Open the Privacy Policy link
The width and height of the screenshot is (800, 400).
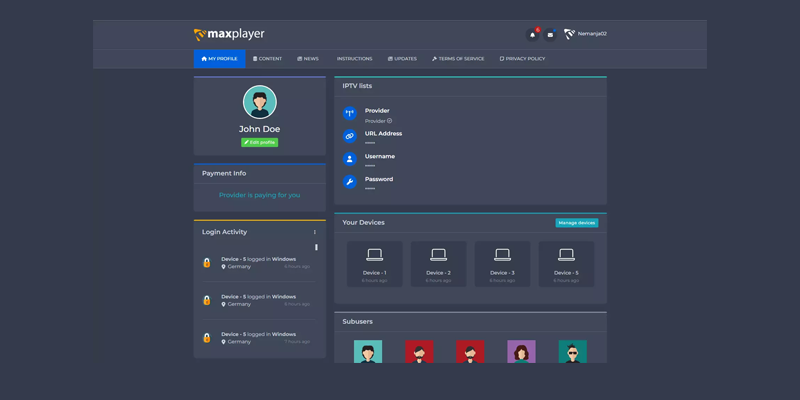coord(522,59)
